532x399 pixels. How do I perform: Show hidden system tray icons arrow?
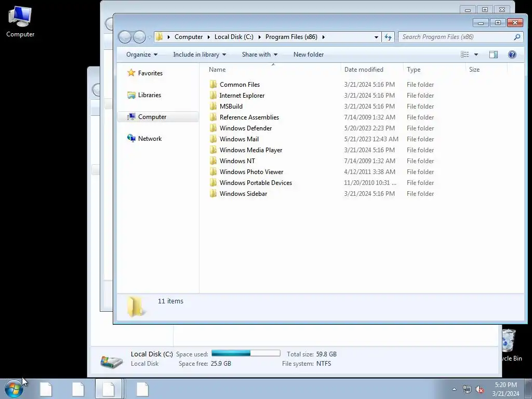454,389
